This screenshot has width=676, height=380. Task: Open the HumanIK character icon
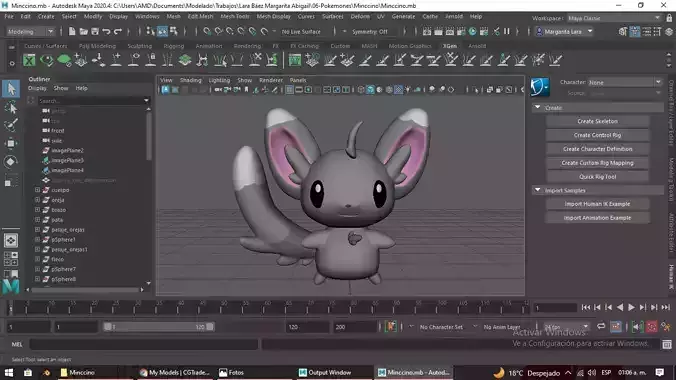(540, 87)
